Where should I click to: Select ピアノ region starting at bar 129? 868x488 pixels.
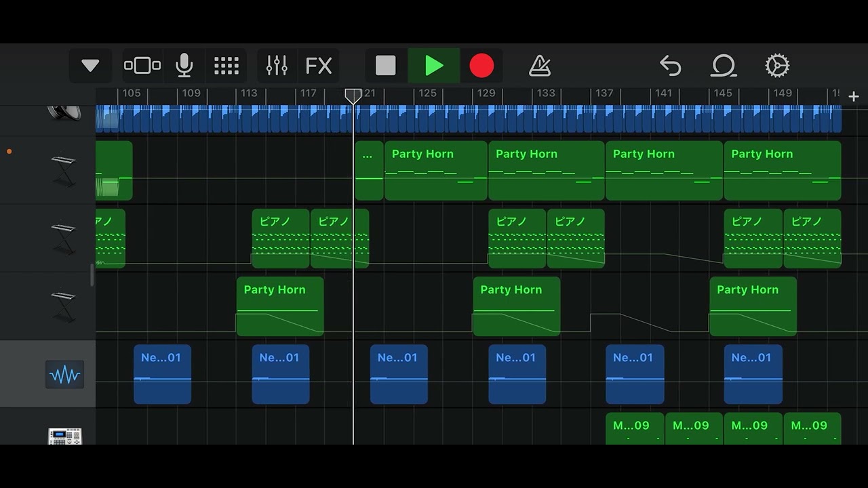[517, 239]
